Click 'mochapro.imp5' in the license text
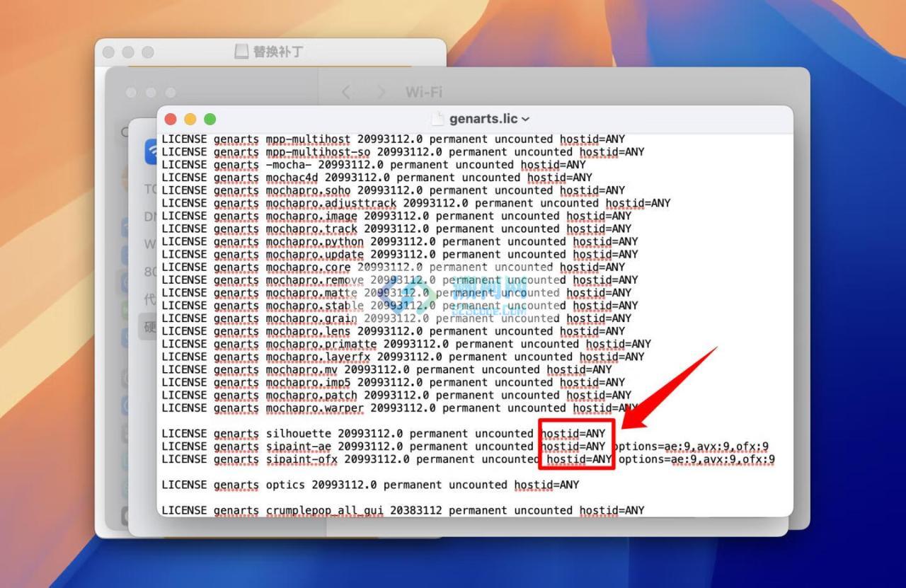Screen dimensions: 906x588 (x=308, y=382)
